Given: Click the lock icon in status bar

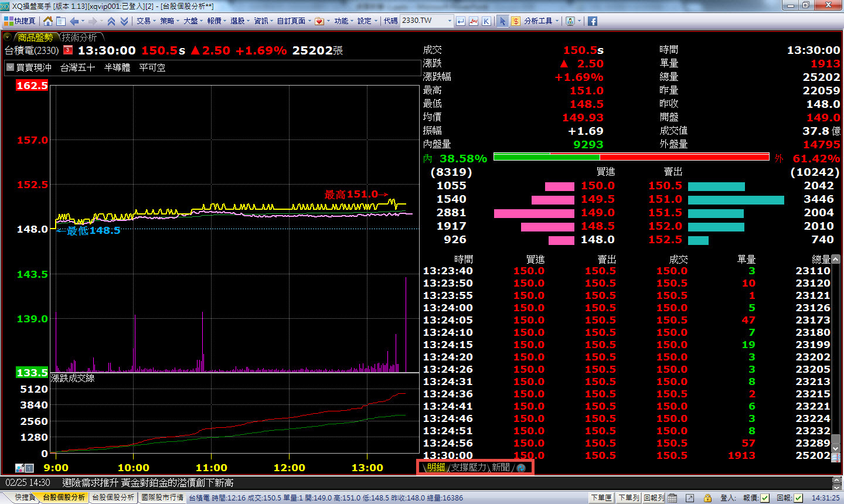Looking at the screenshot, I should click(x=707, y=498).
